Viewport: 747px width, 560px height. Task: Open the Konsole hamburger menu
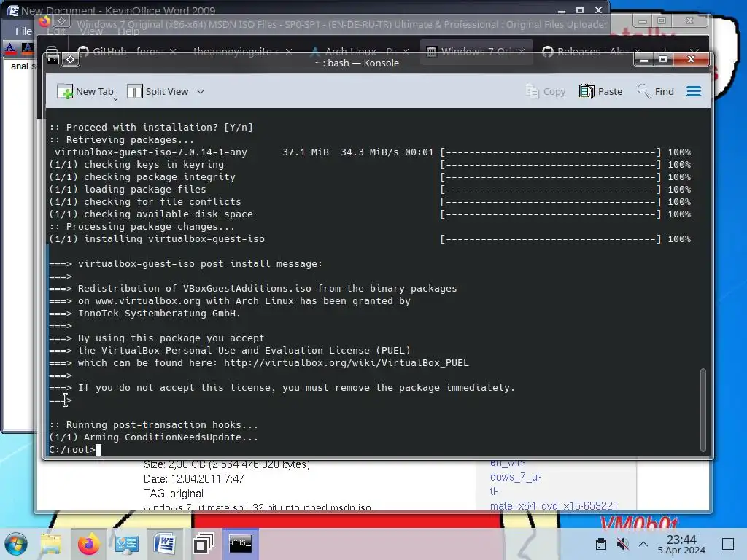pyautogui.click(x=694, y=91)
